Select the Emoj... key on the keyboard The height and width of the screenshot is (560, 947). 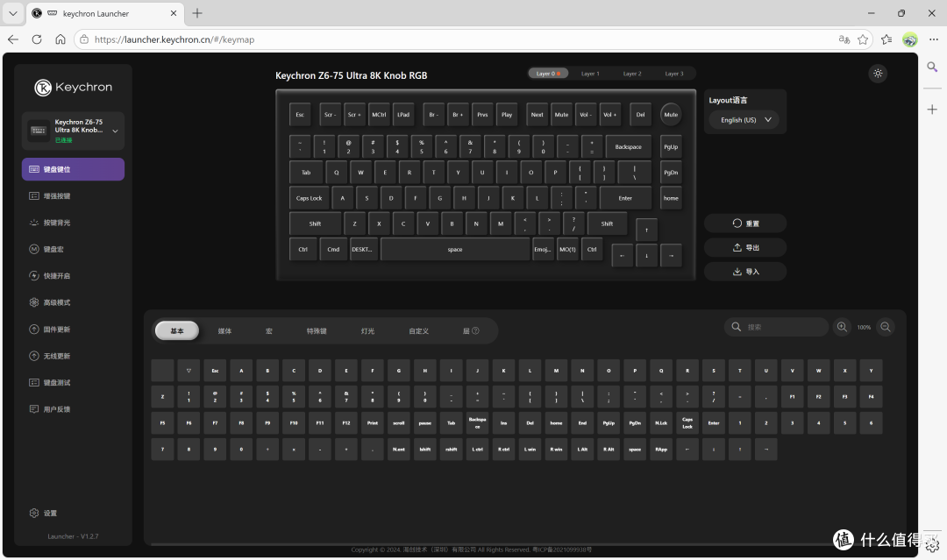(543, 249)
